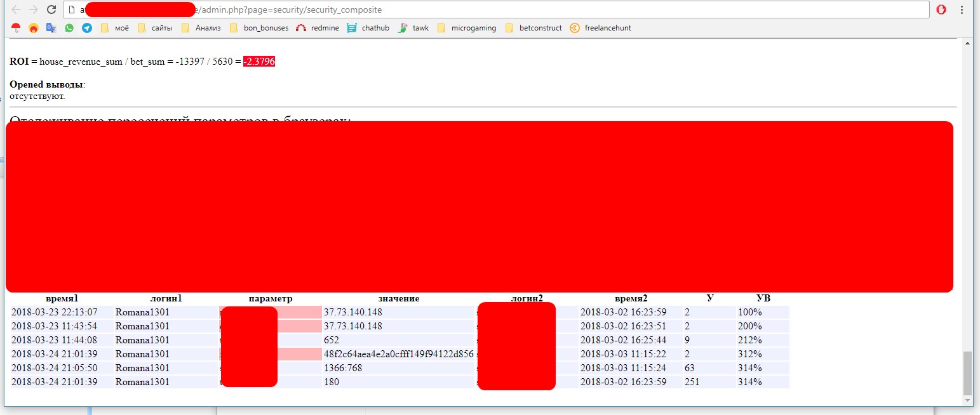Viewport: 980px width, 415px height.
Task: Click the Opened выводы label
Action: pos(46,84)
